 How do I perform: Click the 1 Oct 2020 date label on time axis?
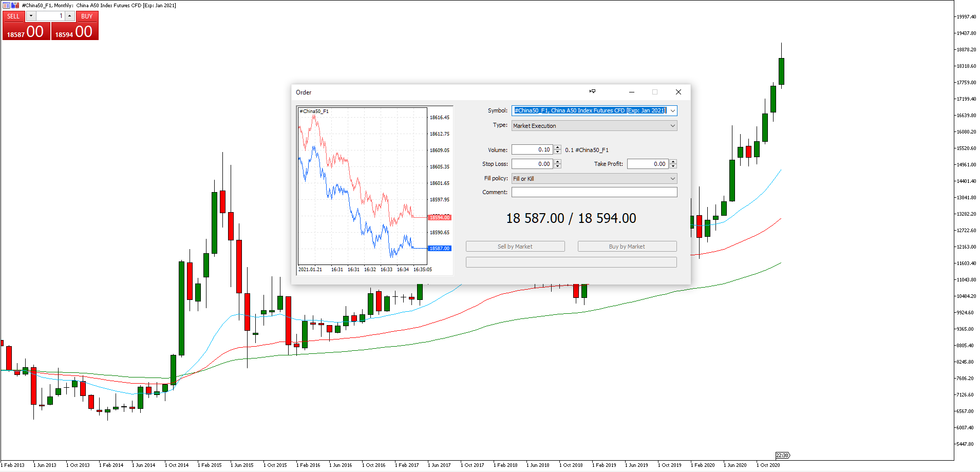pos(768,465)
